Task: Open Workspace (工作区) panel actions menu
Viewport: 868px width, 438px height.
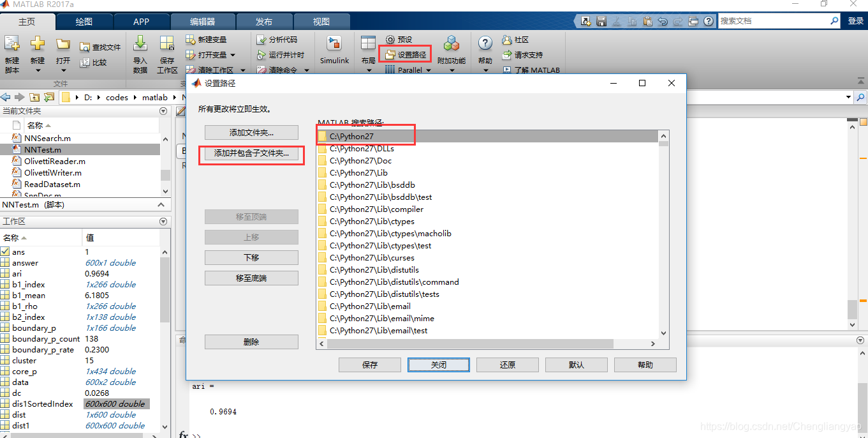Action: pyautogui.click(x=165, y=222)
